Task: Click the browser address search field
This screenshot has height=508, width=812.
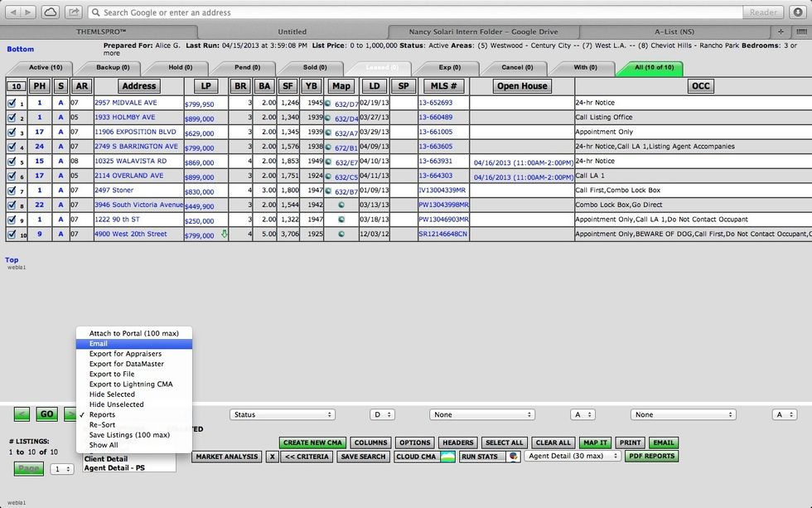Action: pyautogui.click(x=415, y=12)
